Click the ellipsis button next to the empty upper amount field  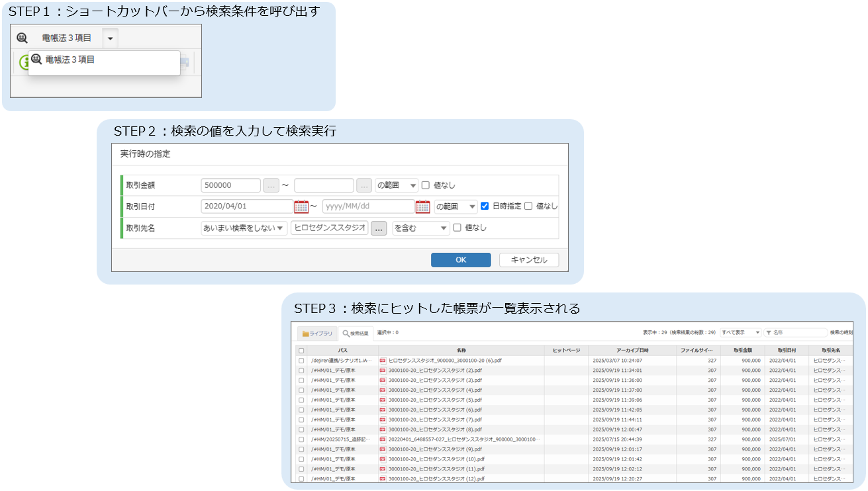364,185
